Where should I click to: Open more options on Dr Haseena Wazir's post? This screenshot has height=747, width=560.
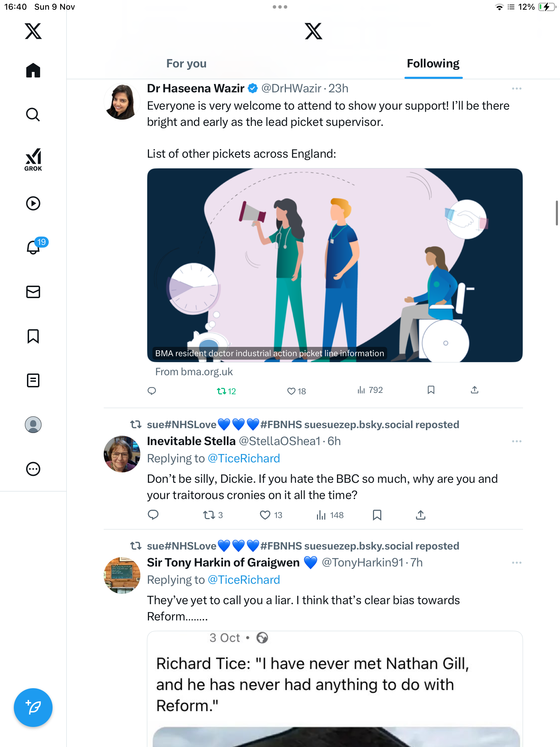[x=516, y=89]
